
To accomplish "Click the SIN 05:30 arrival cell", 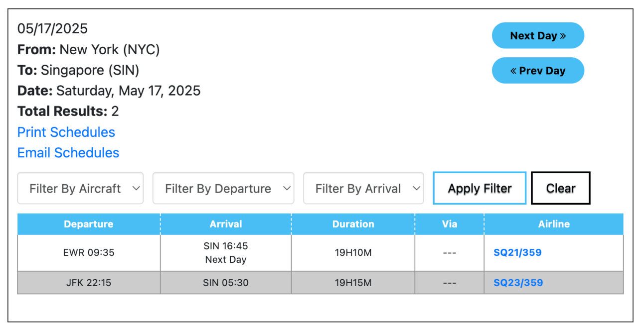I will point(226,283).
